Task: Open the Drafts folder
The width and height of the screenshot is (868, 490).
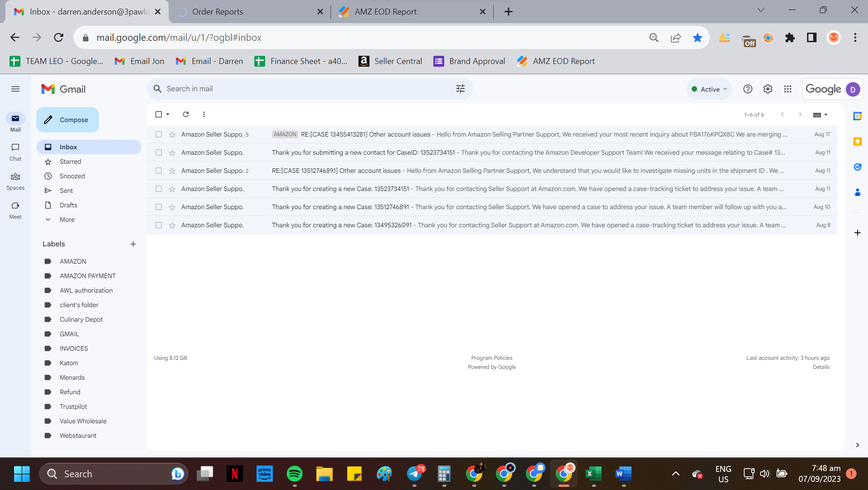Action: click(x=89, y=205)
